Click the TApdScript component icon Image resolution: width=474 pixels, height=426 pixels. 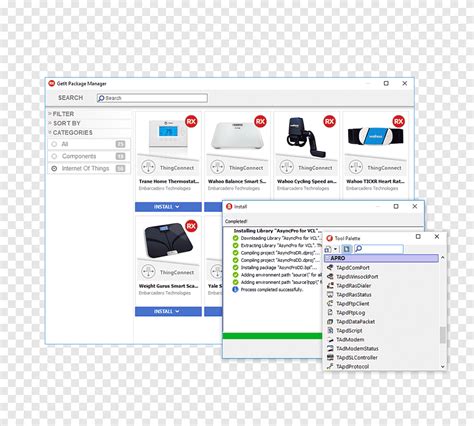(x=330, y=330)
